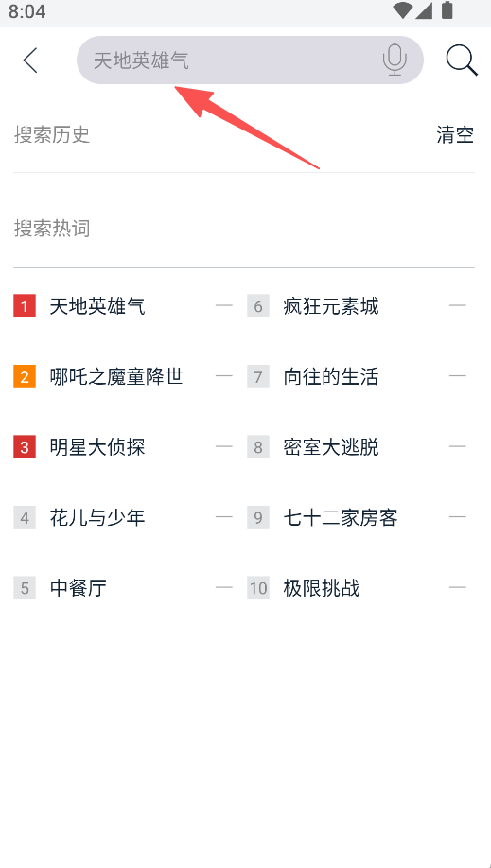Tap the red rank 3 badge
This screenshot has width=491, height=868.
(x=25, y=446)
